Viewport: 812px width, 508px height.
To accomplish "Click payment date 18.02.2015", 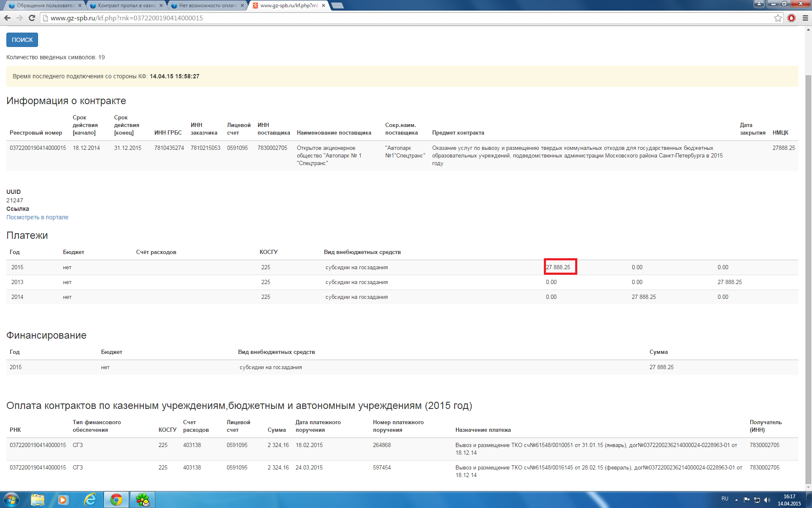I will click(x=309, y=445).
